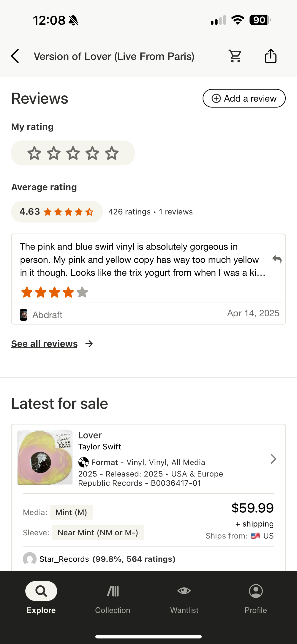Screen dimensions: 297x644
Task: Expand the truncated pink and blue swirl review
Action: pos(143,260)
